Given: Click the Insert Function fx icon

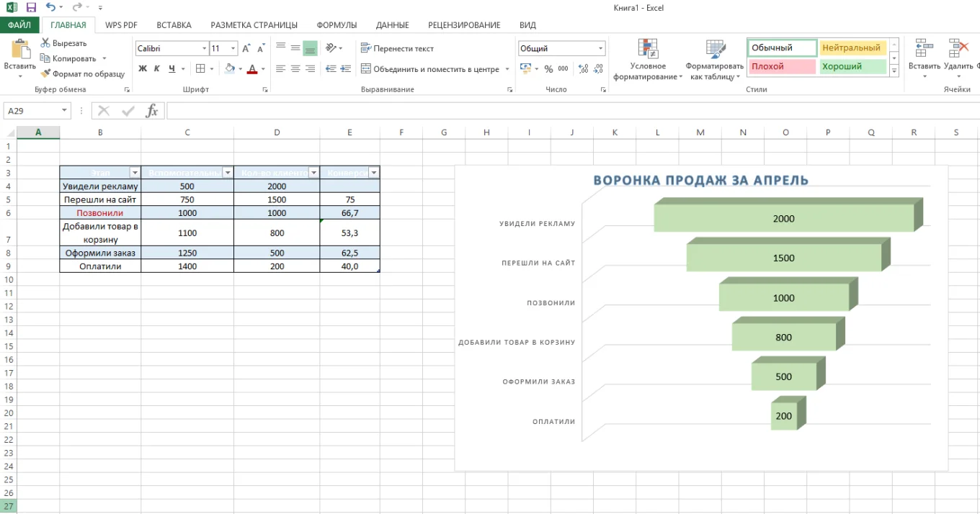Looking at the screenshot, I should 151,111.
